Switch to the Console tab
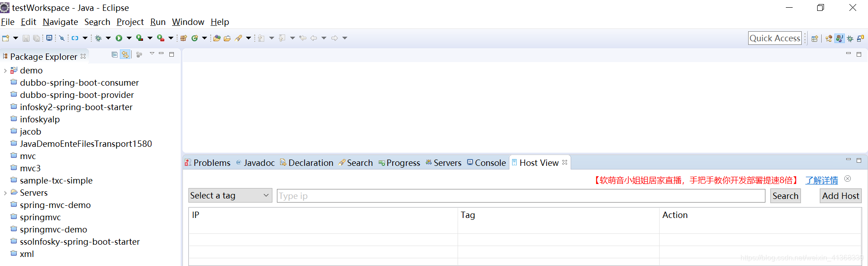 coord(486,163)
